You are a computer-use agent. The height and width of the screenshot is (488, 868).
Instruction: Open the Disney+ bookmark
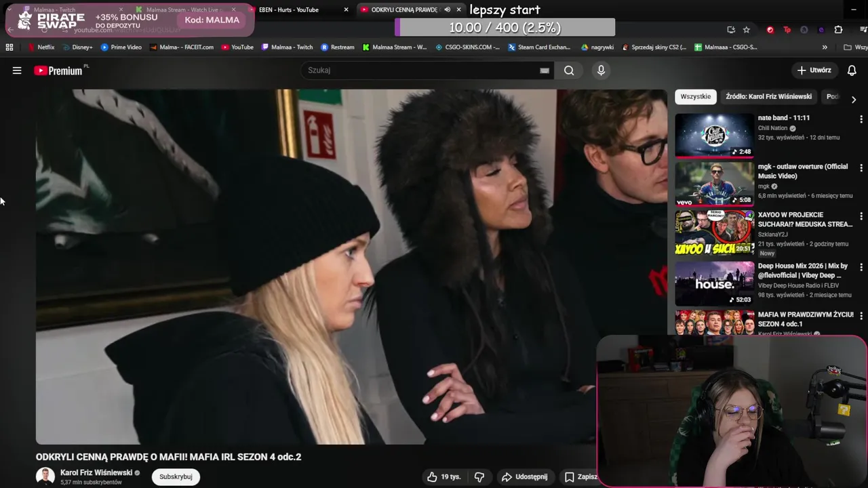[77, 47]
